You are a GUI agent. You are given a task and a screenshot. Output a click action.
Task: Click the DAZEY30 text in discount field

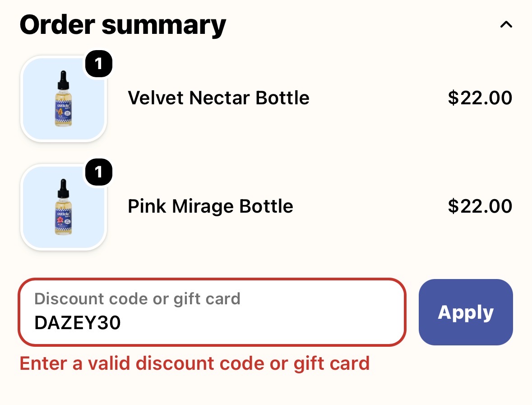point(77,322)
